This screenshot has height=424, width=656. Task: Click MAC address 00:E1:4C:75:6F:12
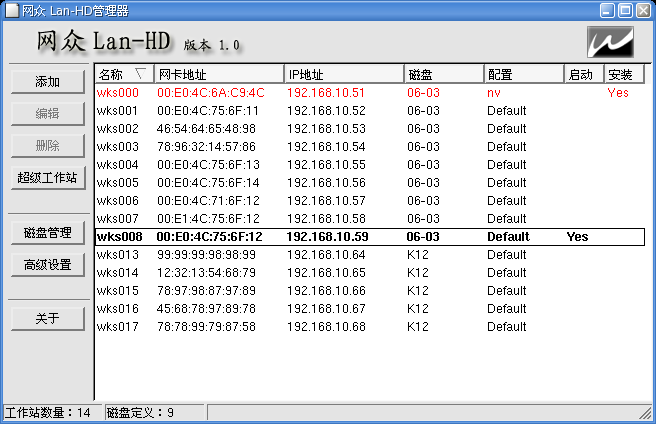point(208,219)
